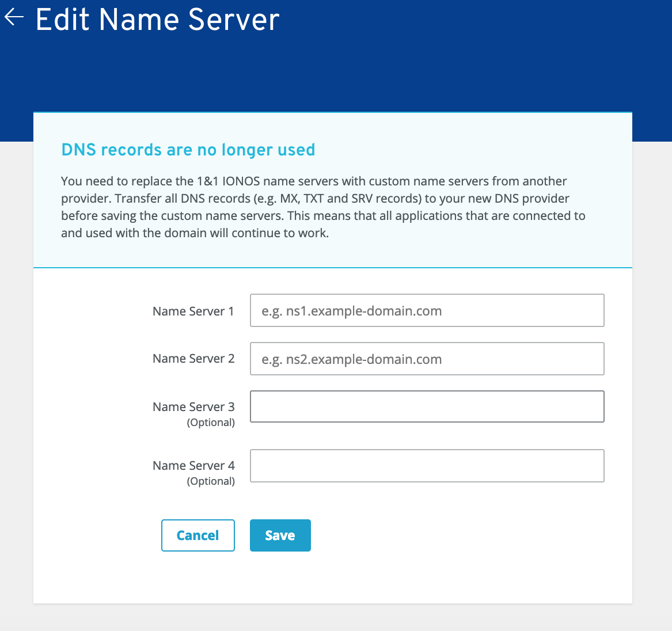Click the "Name Server 4" field label
Image resolution: width=672 pixels, height=631 pixels.
193,466
